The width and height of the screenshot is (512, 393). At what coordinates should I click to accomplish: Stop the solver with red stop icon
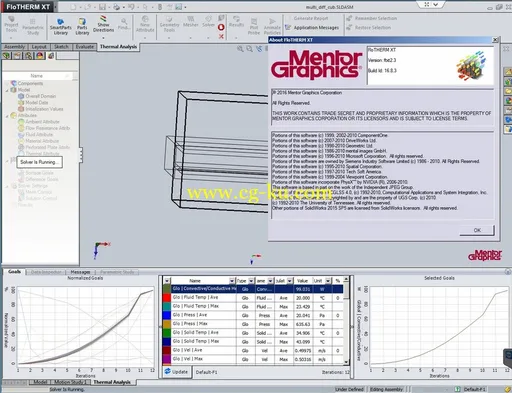click(x=221, y=27)
